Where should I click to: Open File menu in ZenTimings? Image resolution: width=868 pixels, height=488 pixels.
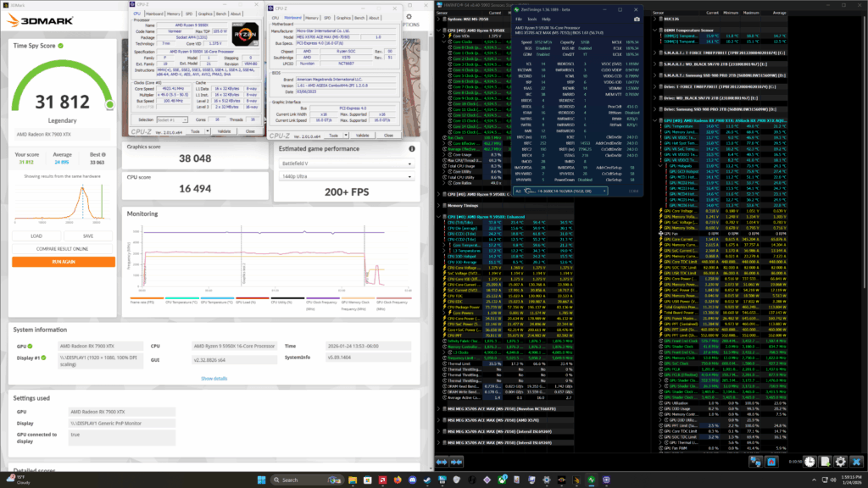pos(519,19)
